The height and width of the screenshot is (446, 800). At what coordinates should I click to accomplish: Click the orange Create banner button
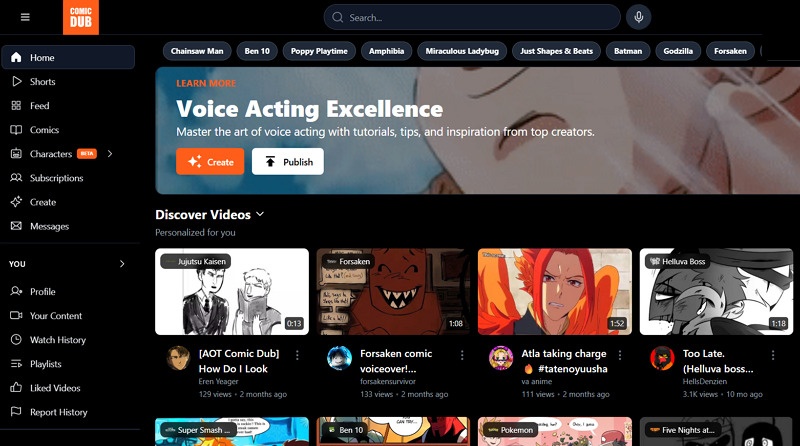tap(210, 162)
